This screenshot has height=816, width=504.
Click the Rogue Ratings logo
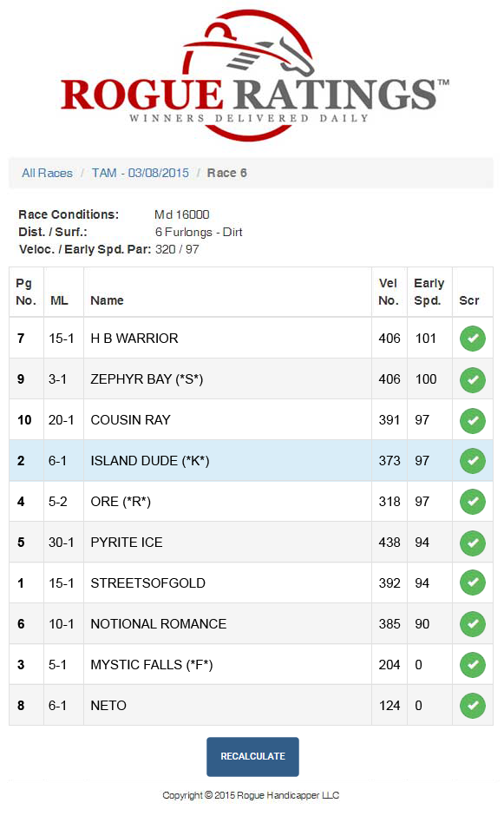pos(252,74)
